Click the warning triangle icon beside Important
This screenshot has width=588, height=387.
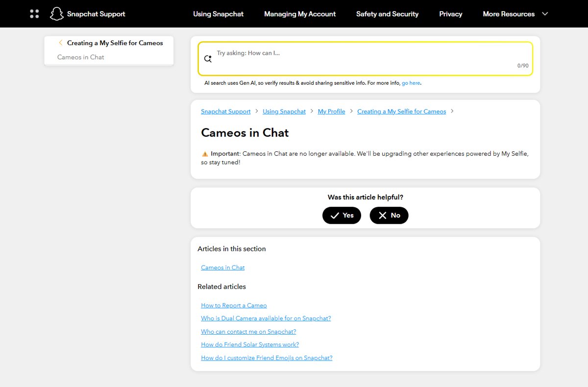coord(205,154)
